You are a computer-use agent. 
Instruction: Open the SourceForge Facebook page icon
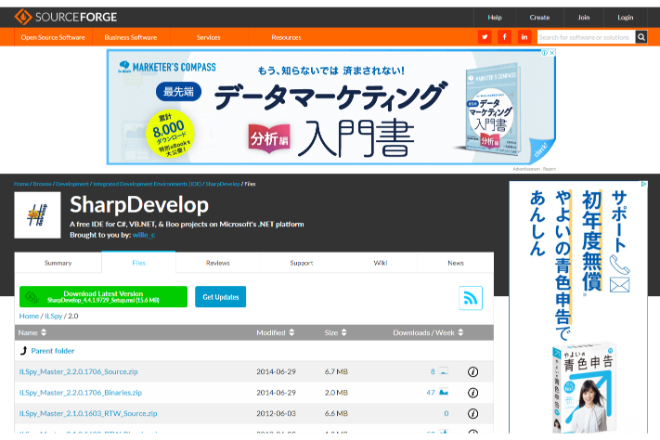504,37
